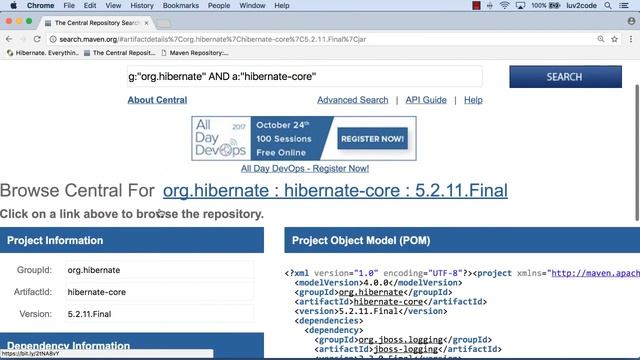The width and height of the screenshot is (640, 360).
Task: Open the View menu
Action: point(113,5)
